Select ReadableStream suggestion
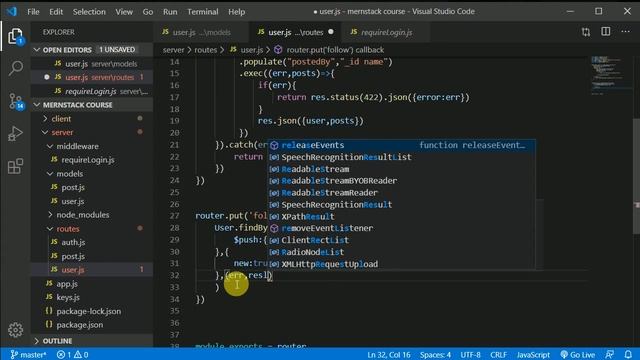The image size is (640, 360). click(x=402, y=169)
